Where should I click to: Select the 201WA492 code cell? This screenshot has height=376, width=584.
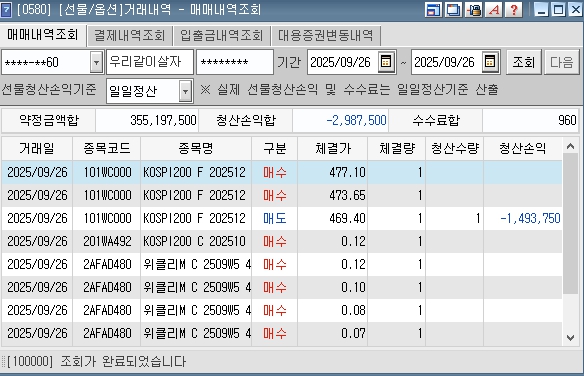[x=107, y=242]
